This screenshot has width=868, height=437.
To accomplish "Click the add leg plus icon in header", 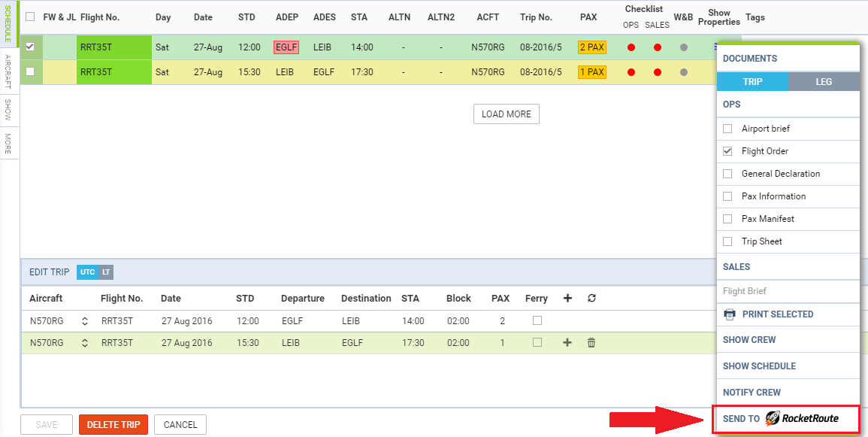I will 567,299.
